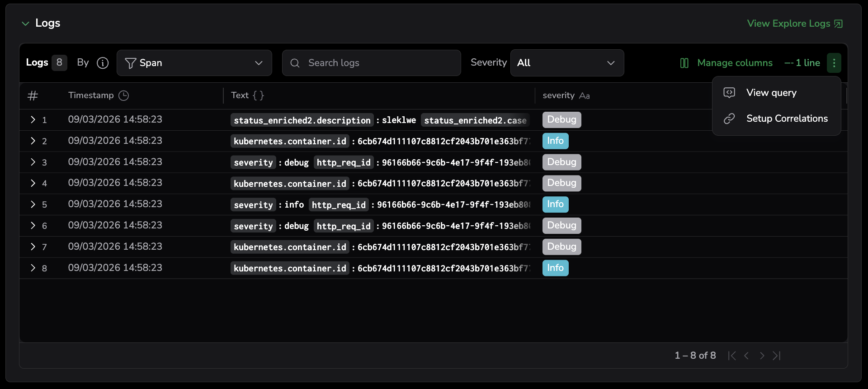Click Manage columns button
Screen dimensions: 868x389
[x=726, y=63]
